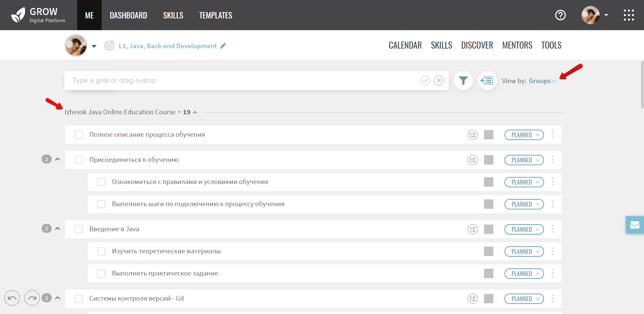Open the help question mark icon

coord(560,15)
